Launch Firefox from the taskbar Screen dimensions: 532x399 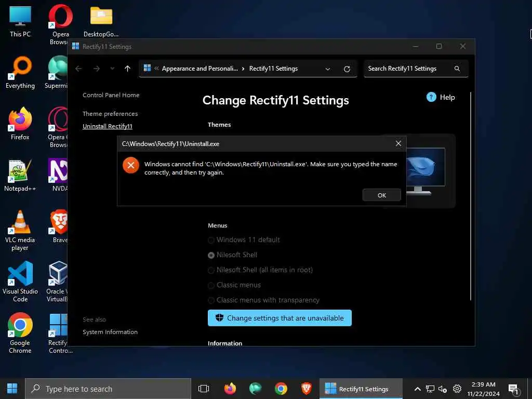pyautogui.click(x=230, y=389)
